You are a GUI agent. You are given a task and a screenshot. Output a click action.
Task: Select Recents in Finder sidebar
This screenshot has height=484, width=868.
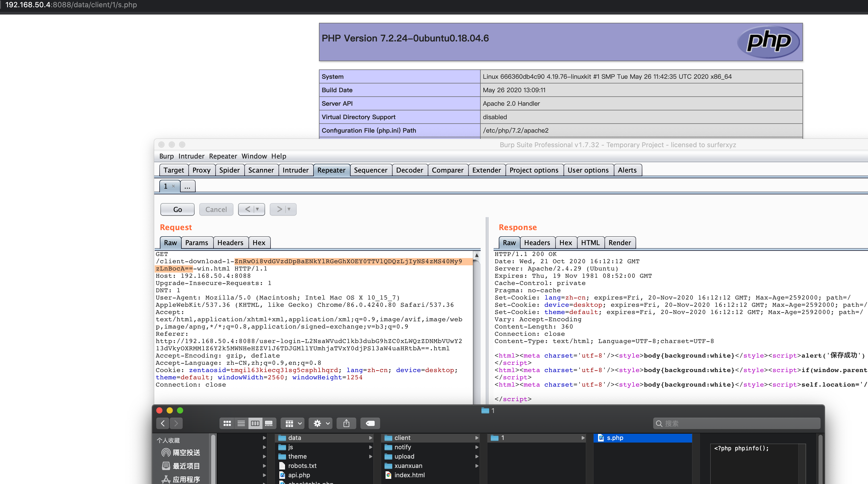181,466
